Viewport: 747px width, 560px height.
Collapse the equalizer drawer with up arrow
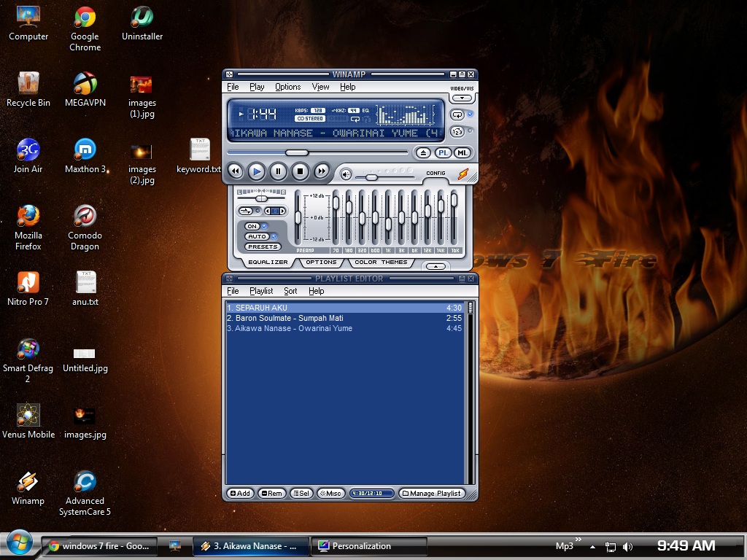coord(436,266)
